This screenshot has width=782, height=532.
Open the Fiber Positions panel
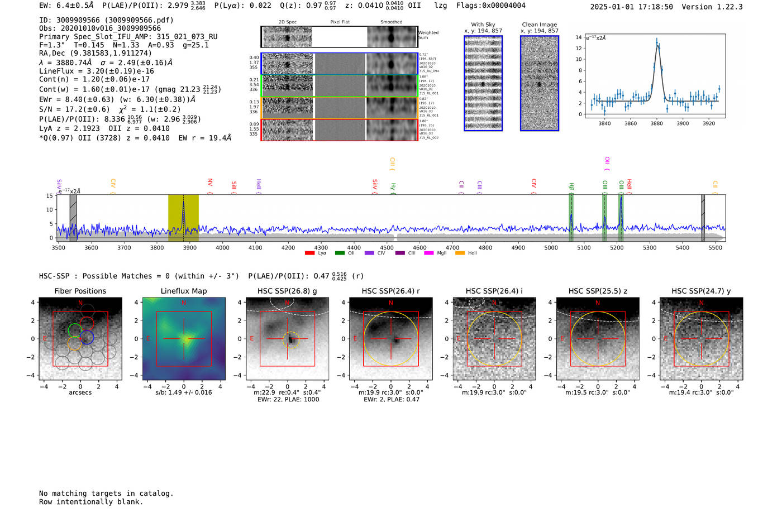click(x=80, y=339)
